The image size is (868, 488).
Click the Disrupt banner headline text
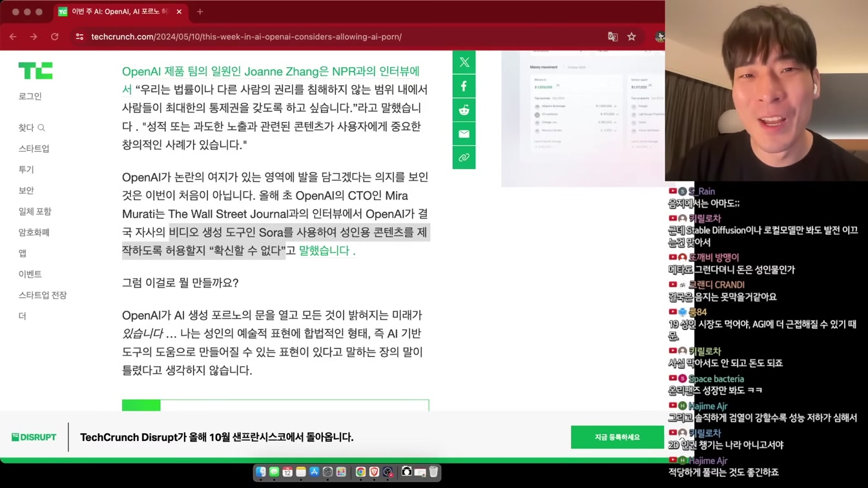[217, 437]
